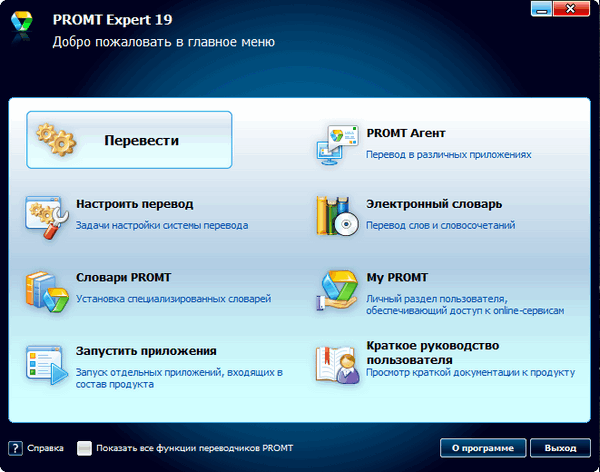The image size is (600, 472).
Task: Select 'Задачи настройки системы перевода' link
Action: point(162,225)
